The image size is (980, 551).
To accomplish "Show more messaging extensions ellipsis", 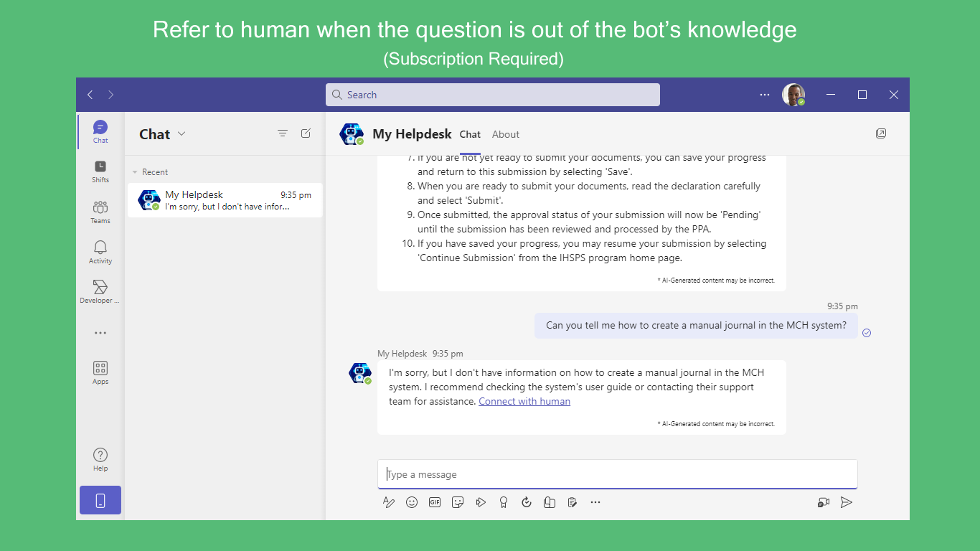I will (x=595, y=502).
